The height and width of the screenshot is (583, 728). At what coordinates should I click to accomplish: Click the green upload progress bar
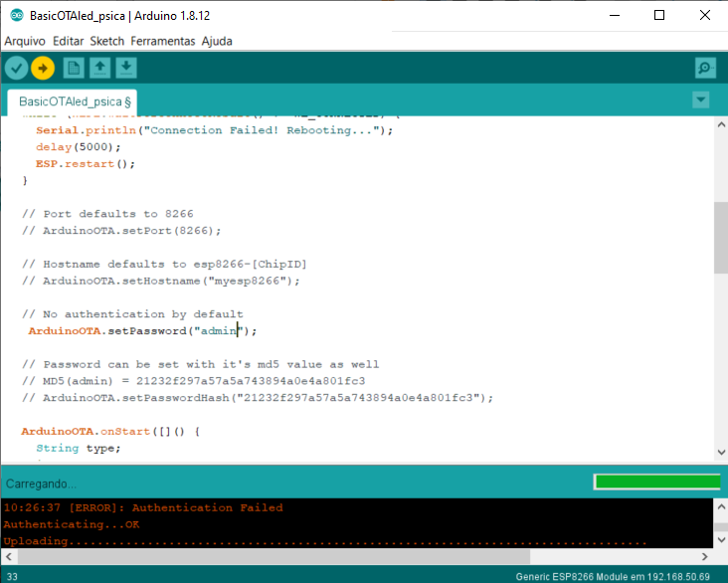coord(657,482)
